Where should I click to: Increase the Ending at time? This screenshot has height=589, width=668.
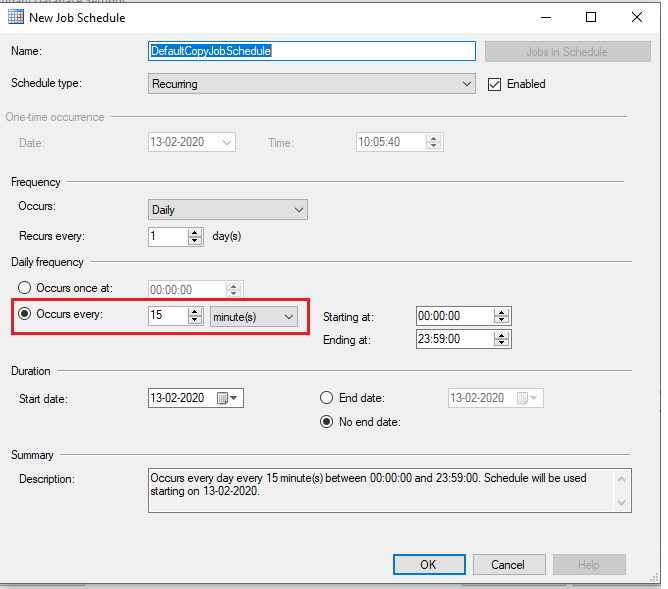[x=501, y=336]
